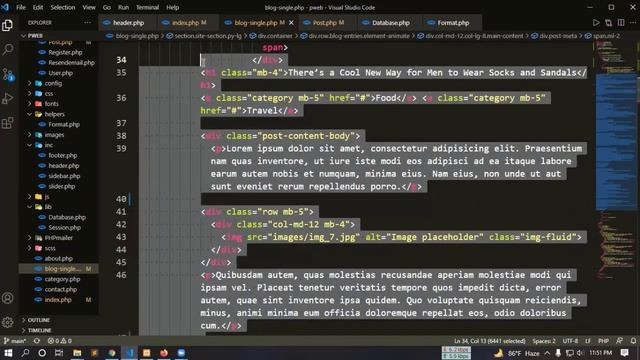Image resolution: width=640 pixels, height=360 pixels.
Task: Open the File menu
Action: 20,7
